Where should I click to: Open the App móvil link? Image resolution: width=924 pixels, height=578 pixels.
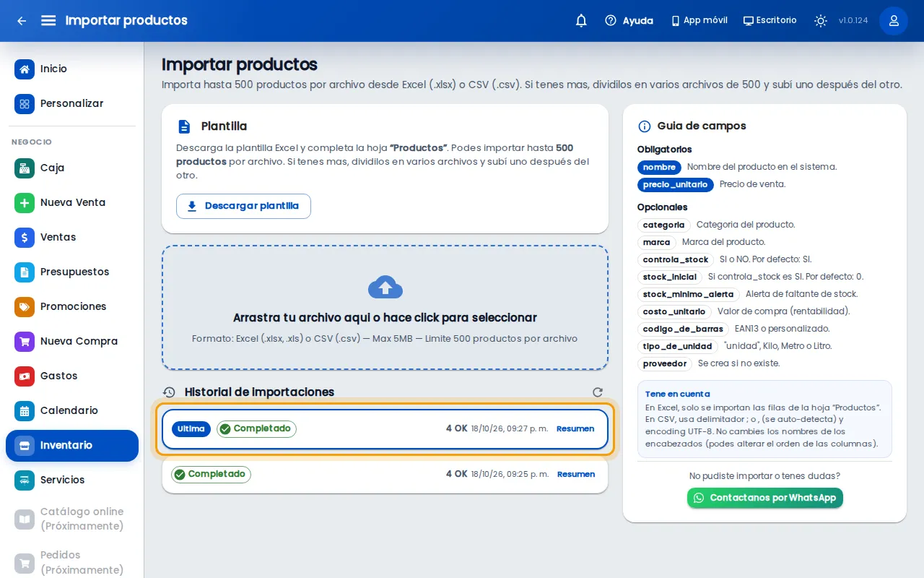pos(699,21)
